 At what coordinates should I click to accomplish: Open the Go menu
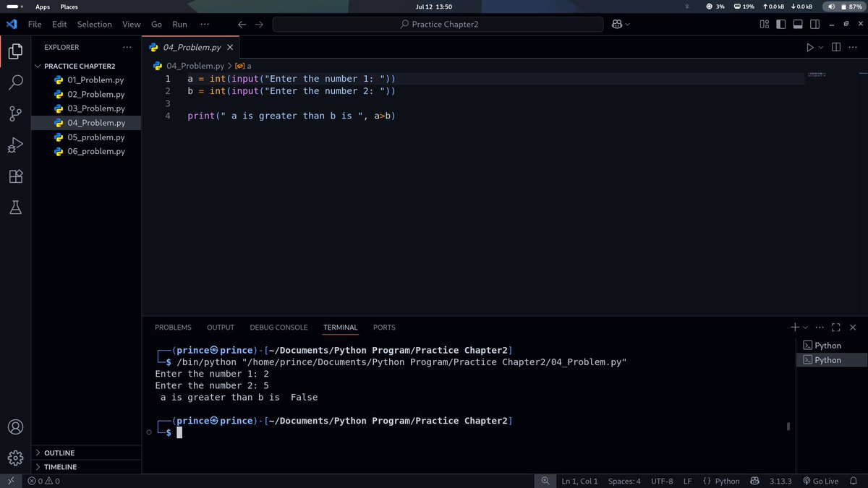click(156, 24)
